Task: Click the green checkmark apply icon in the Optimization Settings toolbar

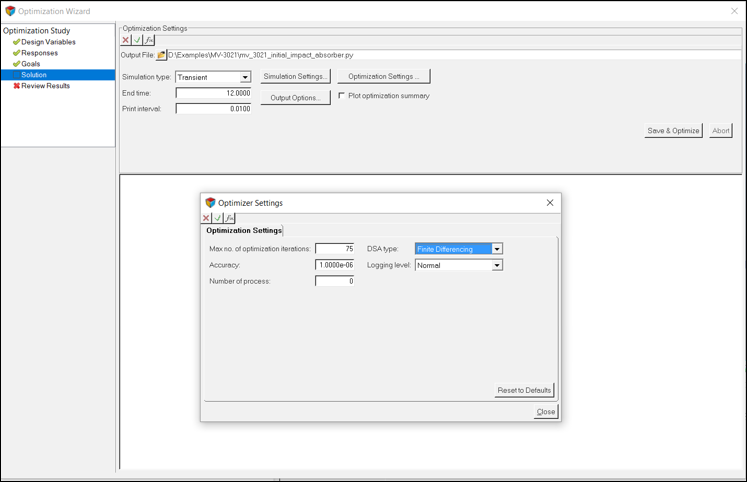Action: click(x=137, y=40)
